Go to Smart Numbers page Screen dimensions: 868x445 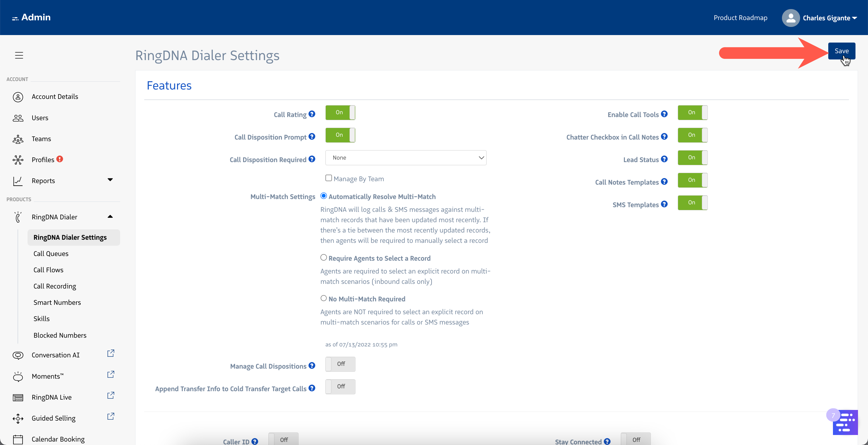click(57, 302)
